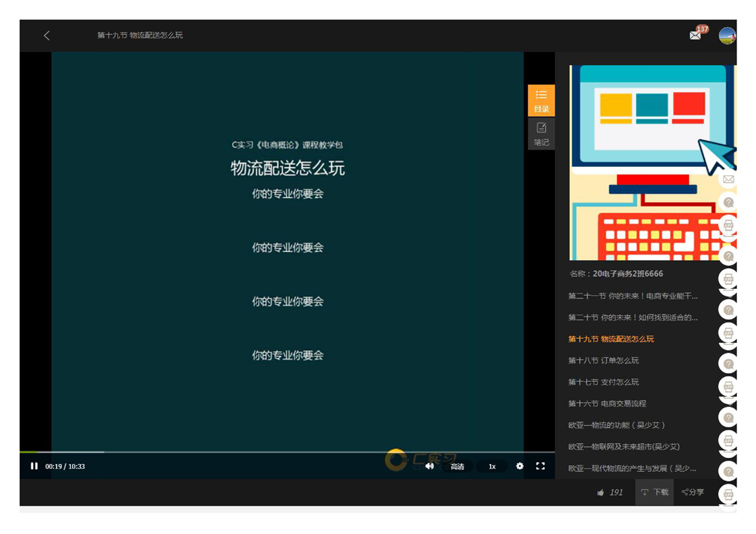Open the 1x playback speed selector
This screenshot has height=534, width=756.
(492, 467)
